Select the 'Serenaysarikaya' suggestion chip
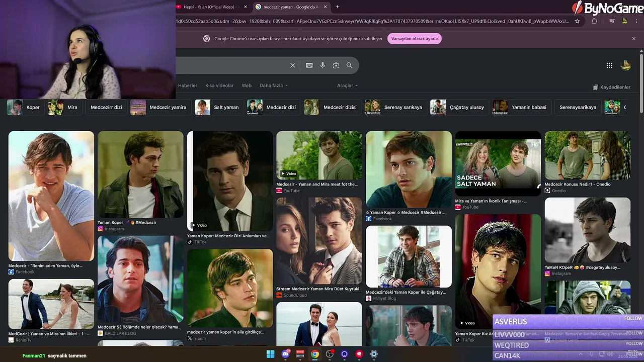Screen dimensions: 644x362 (x=578, y=107)
